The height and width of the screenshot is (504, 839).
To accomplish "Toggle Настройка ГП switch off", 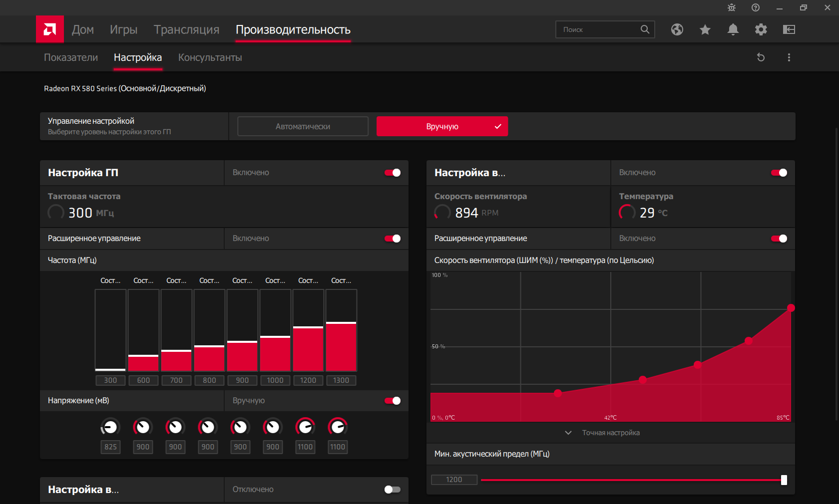I will click(393, 173).
